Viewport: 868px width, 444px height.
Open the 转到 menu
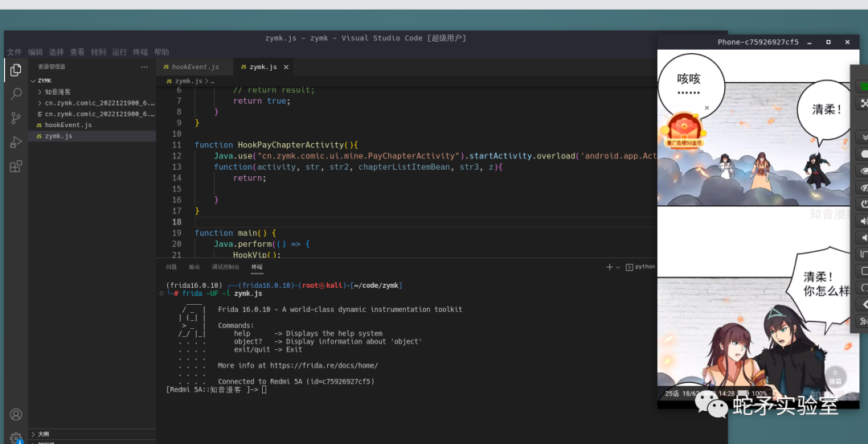99,52
